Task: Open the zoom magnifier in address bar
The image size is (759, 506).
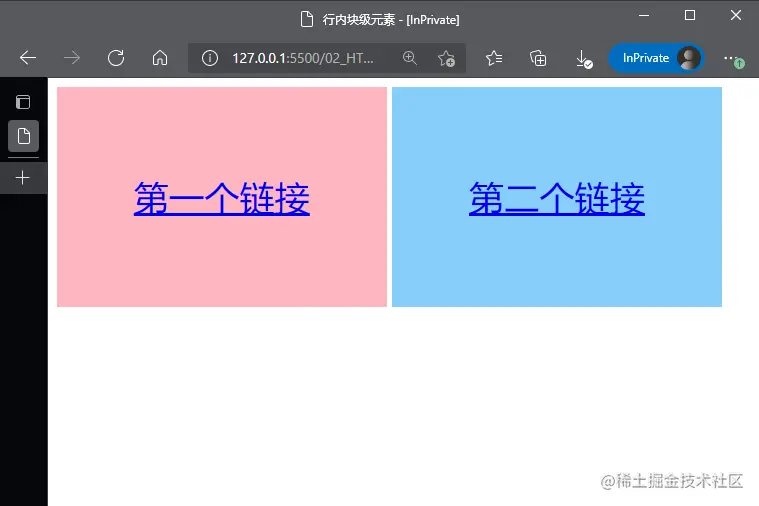Action: pyautogui.click(x=410, y=58)
